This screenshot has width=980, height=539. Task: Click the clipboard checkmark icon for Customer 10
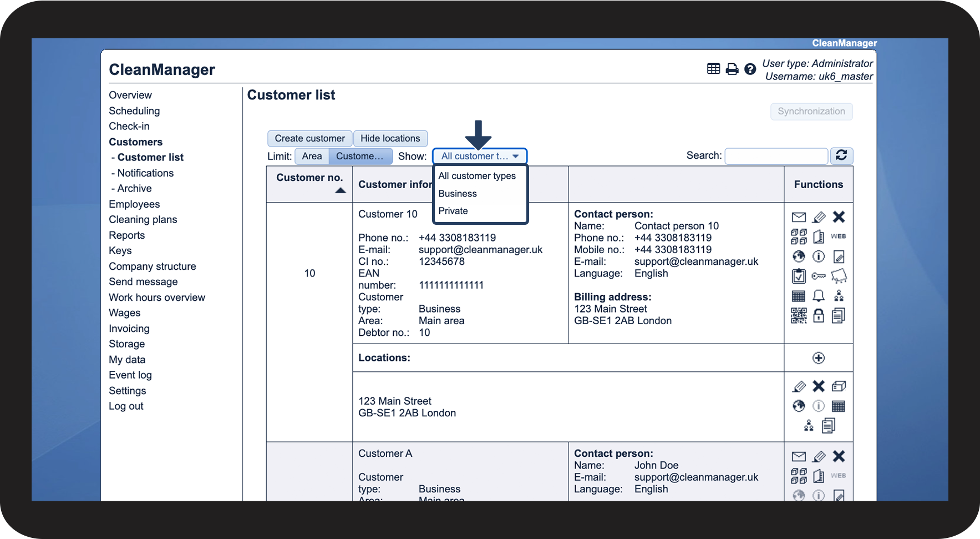[x=799, y=276]
